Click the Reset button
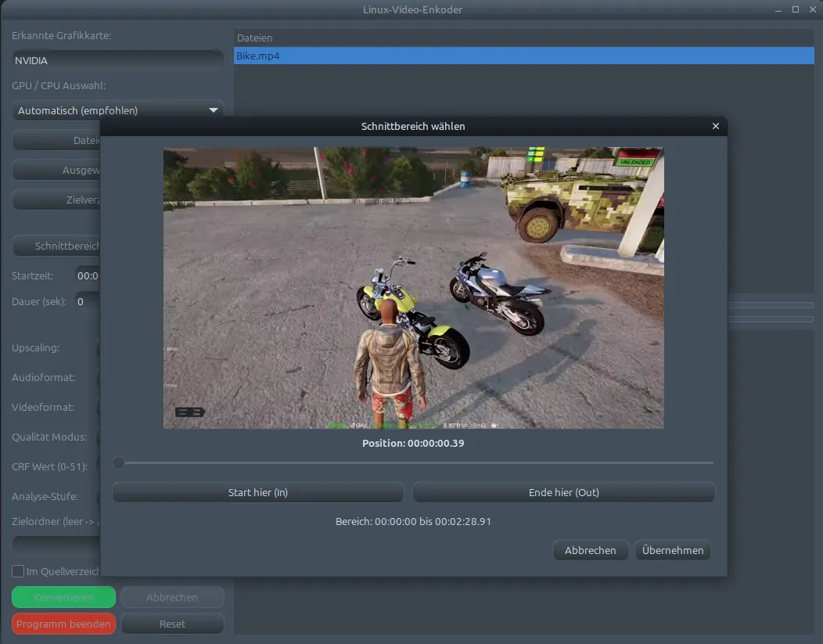The height and width of the screenshot is (644, 823). tap(172, 624)
